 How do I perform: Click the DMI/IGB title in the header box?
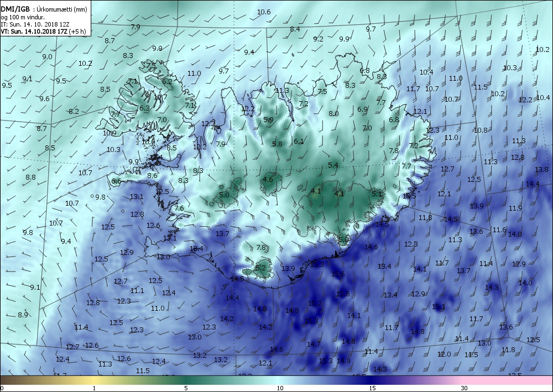coord(15,9)
